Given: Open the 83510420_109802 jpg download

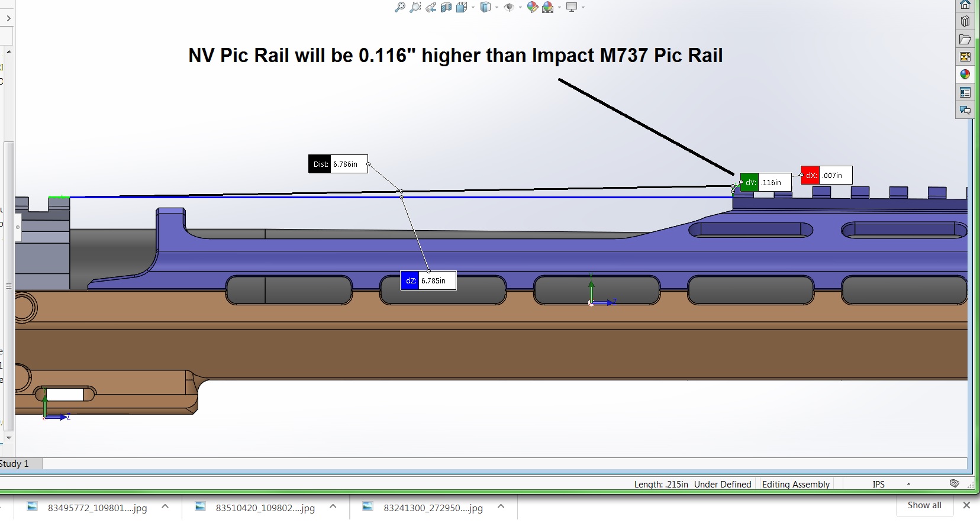Looking at the screenshot, I should coord(256,508).
